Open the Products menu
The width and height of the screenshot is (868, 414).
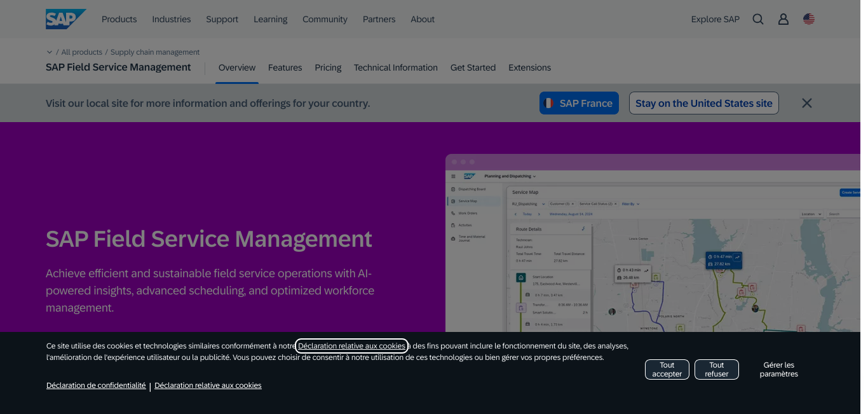(x=119, y=19)
